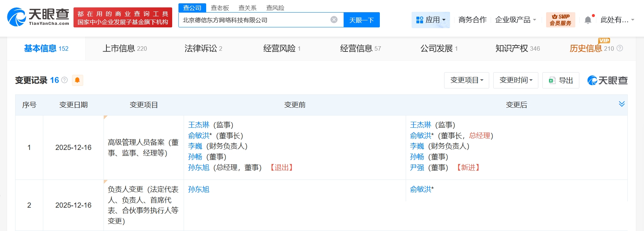Clear the search box text
This screenshot has width=644, height=231.
pos(334,20)
